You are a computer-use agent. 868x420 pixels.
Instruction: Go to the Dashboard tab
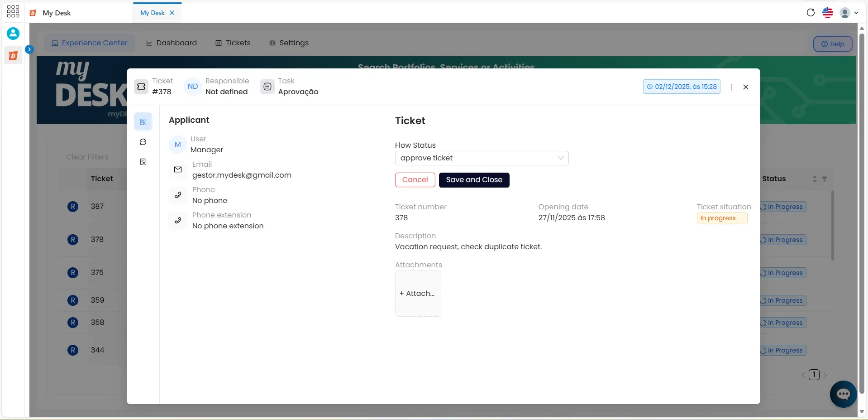(172, 43)
